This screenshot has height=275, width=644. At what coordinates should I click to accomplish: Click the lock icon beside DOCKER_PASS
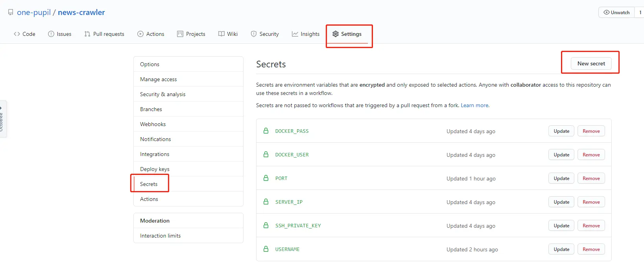(x=266, y=131)
